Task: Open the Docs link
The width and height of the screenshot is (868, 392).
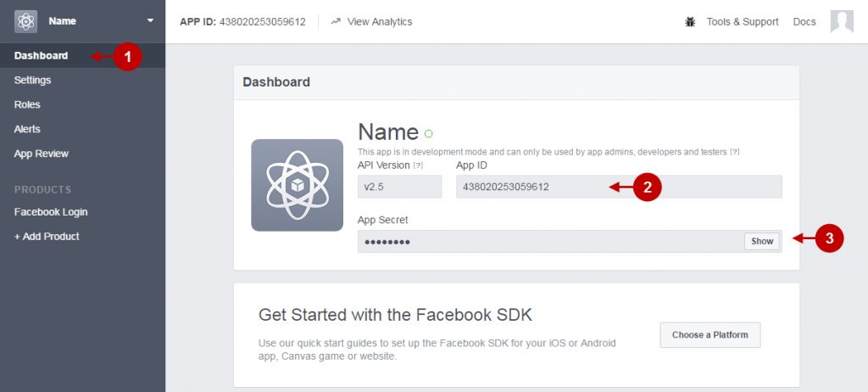Action: click(804, 21)
